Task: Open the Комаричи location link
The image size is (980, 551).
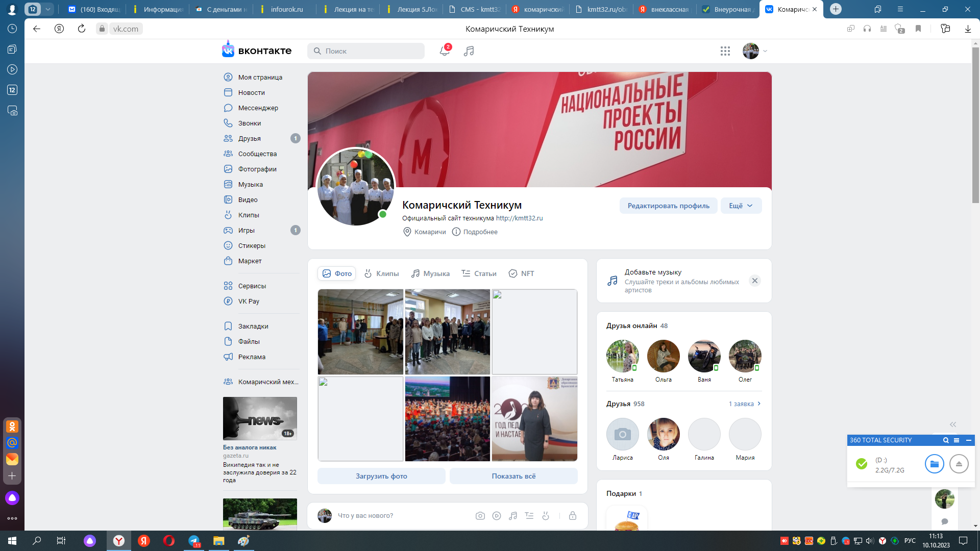Action: click(x=425, y=232)
